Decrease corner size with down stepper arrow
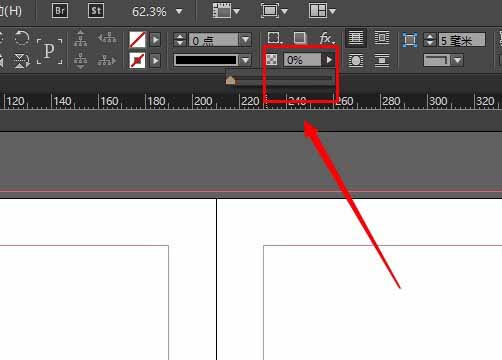The width and height of the screenshot is (502, 360). click(430, 43)
